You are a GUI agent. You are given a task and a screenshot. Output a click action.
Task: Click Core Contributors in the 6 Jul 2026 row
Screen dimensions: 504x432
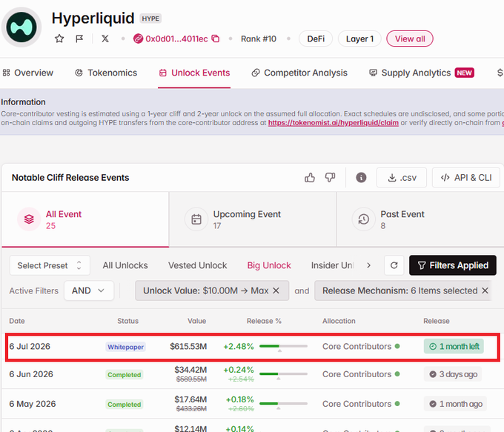pos(357,347)
